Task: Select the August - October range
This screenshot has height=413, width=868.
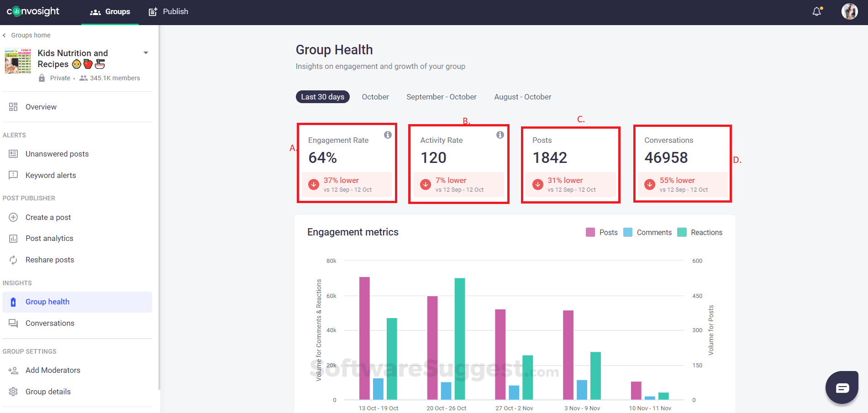Action: [x=522, y=97]
